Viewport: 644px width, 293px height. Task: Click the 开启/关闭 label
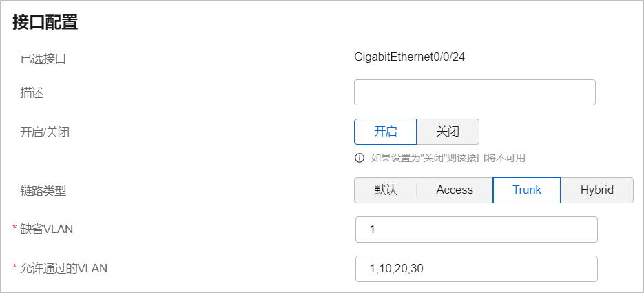pyautogui.click(x=45, y=132)
